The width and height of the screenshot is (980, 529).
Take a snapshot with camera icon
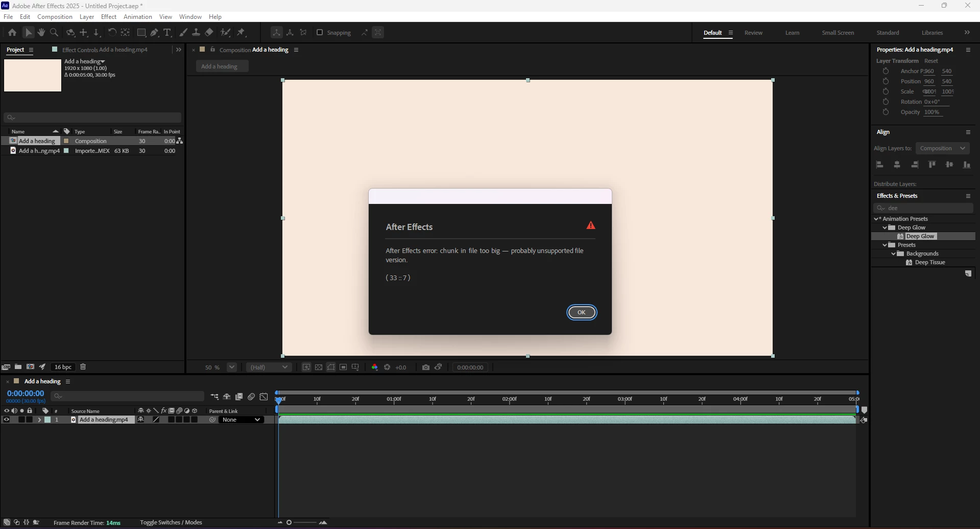[x=426, y=367]
